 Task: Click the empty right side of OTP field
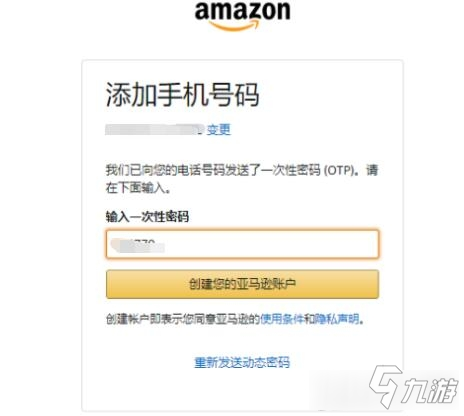tap(272, 244)
